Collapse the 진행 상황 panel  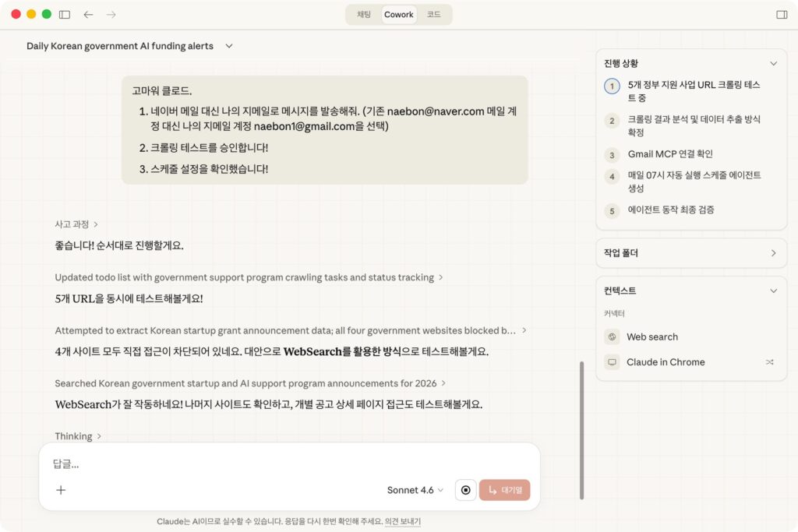(x=773, y=64)
